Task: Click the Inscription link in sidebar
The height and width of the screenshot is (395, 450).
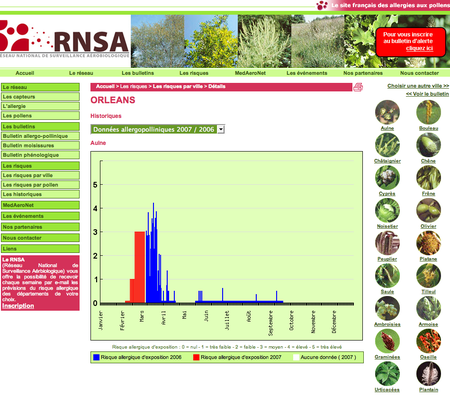Action: (18, 306)
